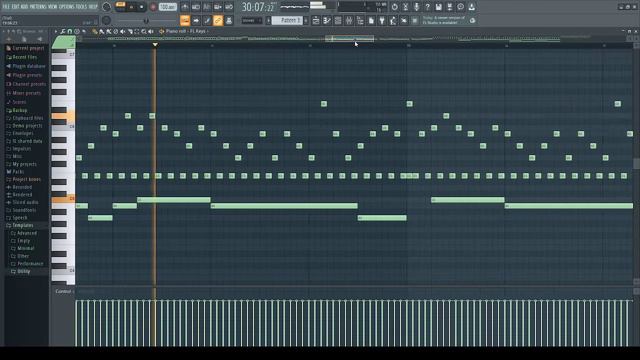
Task: Toggle typing keyboard to piano button
Action: (x=185, y=20)
